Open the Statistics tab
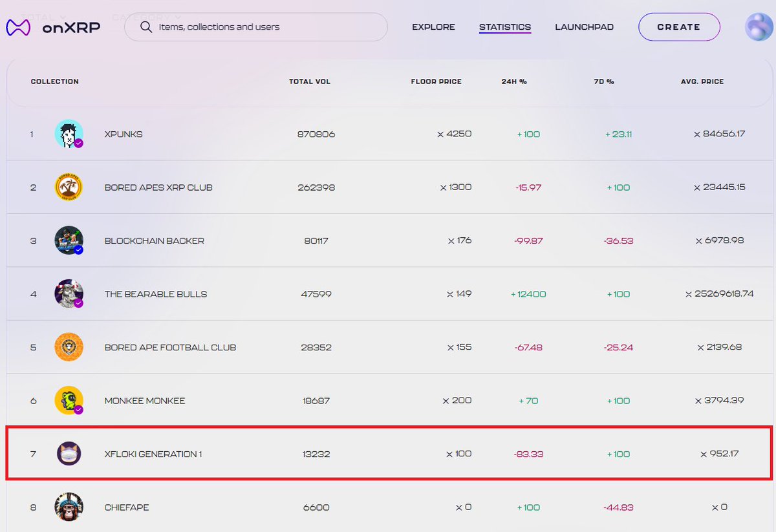Image resolution: width=776 pixels, height=532 pixels. 505,27
